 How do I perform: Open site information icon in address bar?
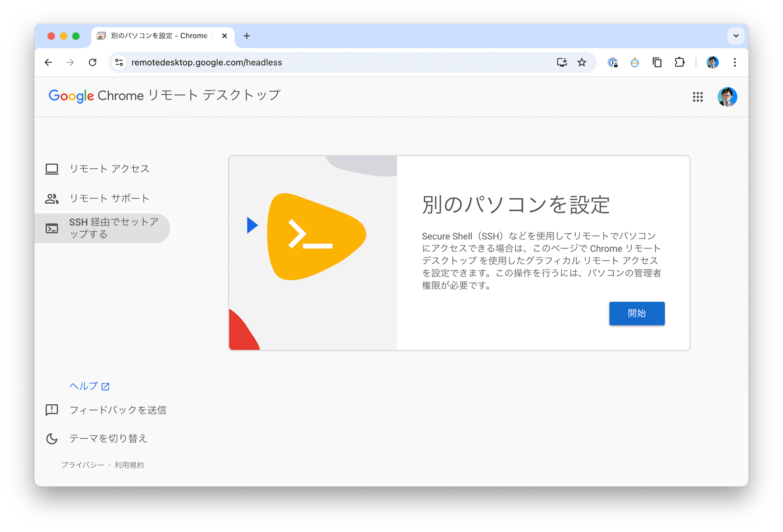pos(119,62)
